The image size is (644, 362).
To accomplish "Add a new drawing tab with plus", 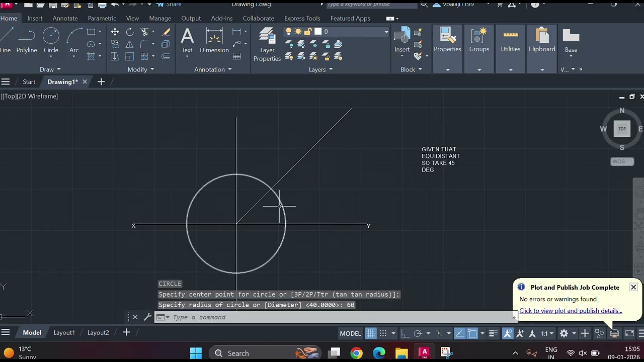I will 101,81.
